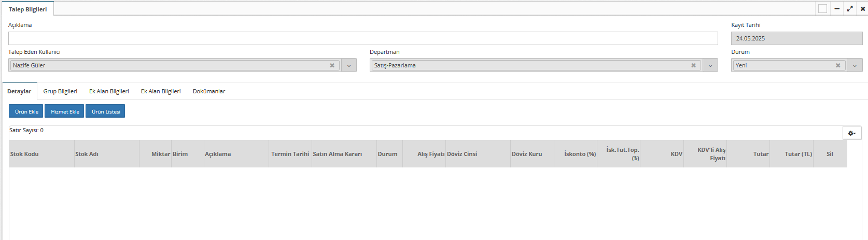Screen dimensions: 868x240
Task: Click the Ürün Ekle button
Action: point(26,111)
